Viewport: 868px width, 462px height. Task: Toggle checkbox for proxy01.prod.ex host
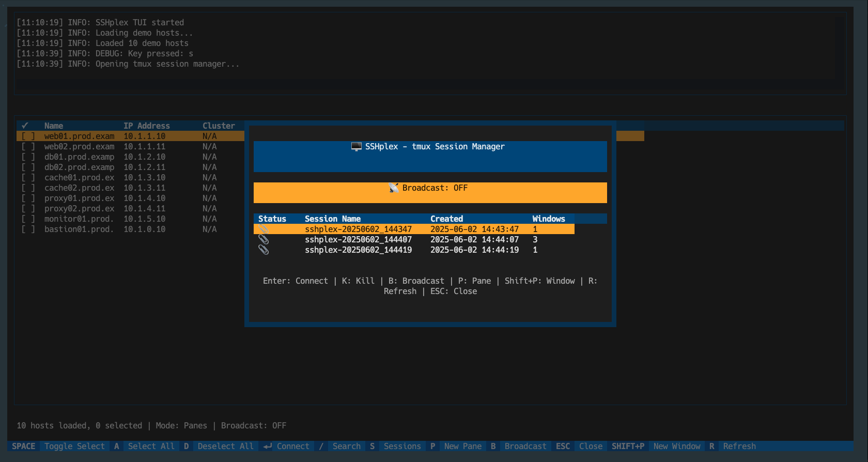point(28,198)
